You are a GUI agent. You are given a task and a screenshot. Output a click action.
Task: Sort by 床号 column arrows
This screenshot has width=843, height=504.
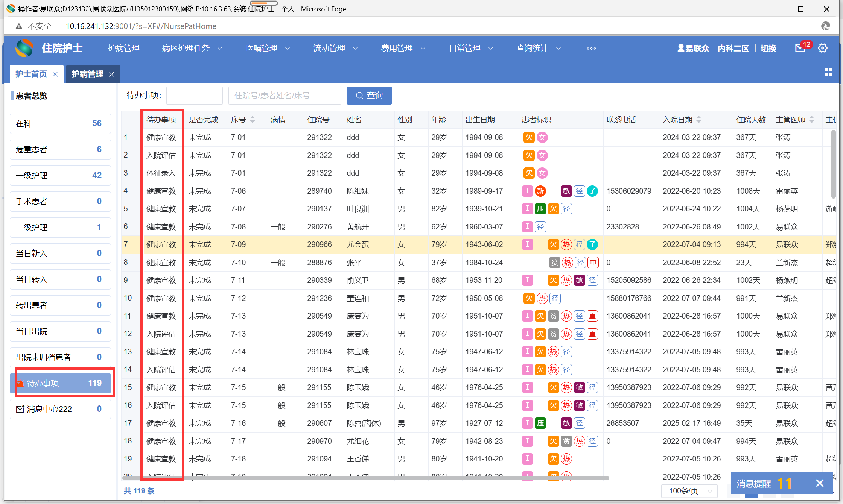[x=253, y=120]
